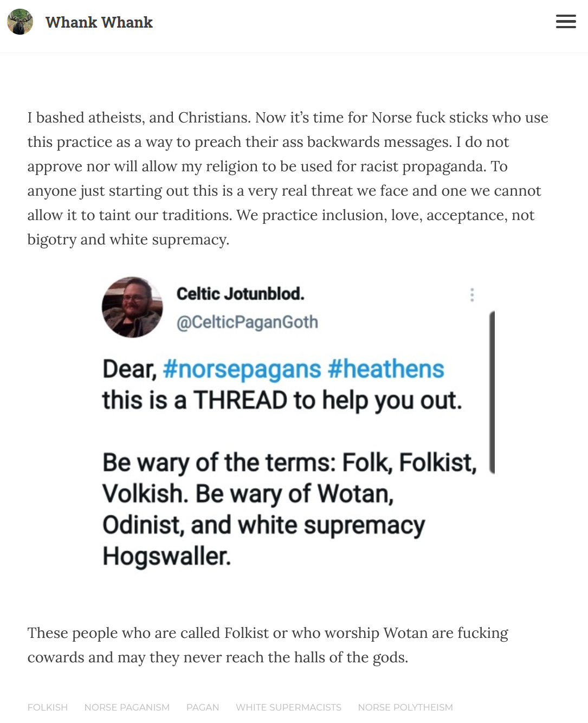This screenshot has width=588, height=723.
Task: Click the #norsepagans hashtag in tweet
Action: 242,370
